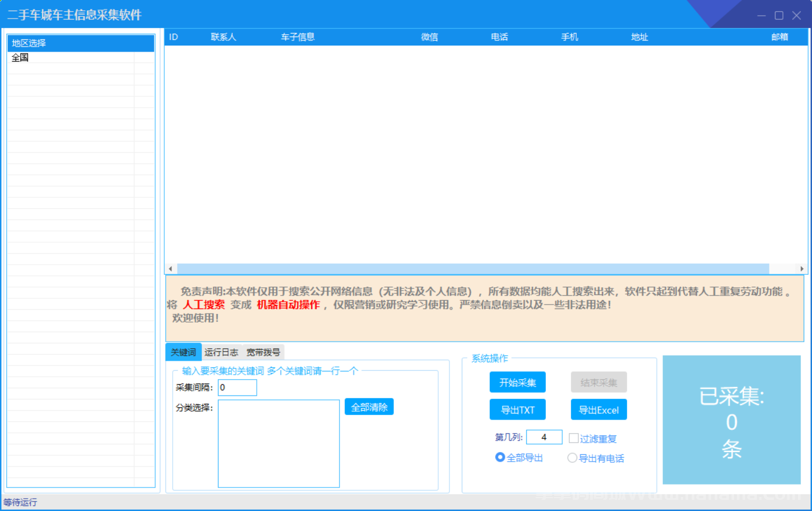This screenshot has width=812, height=511.
Task: Click the 等待运行 status bar text
Action: (21, 502)
